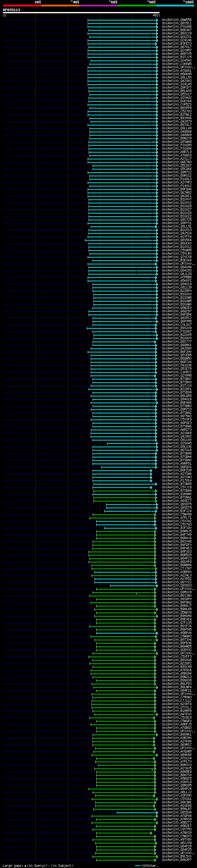This screenshot has width=197, height=868.
Task: Select the UniRef100_B9FZU9 label
Action: pos(176,470)
